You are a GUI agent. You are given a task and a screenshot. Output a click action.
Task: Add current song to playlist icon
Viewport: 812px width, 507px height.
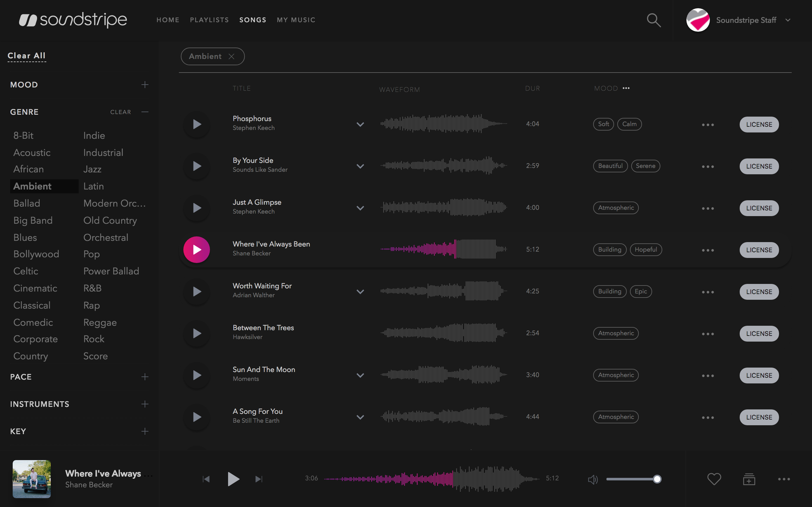[x=749, y=479]
